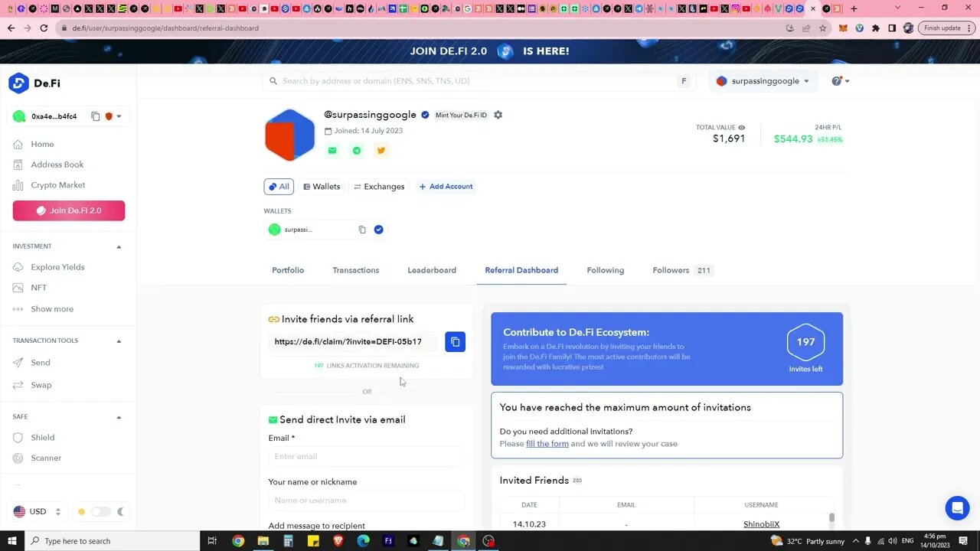Viewport: 980px width, 551px height.
Task: Click the Join De.Fi 2.0 pink button
Action: click(69, 210)
